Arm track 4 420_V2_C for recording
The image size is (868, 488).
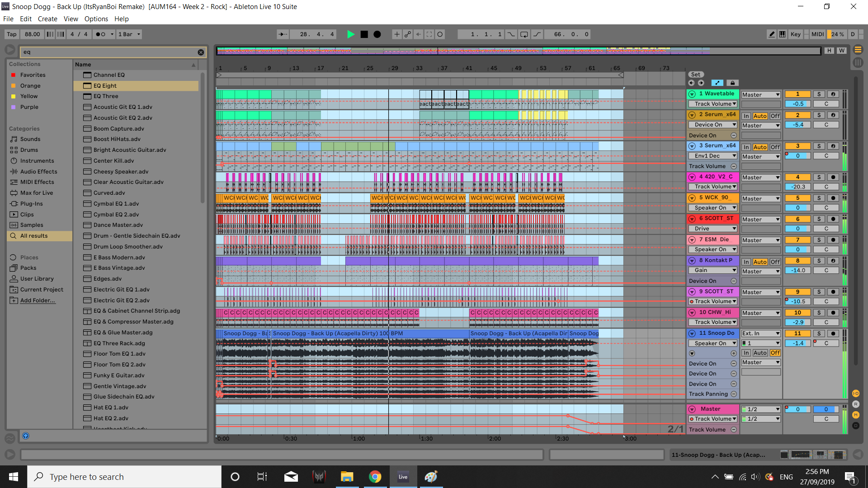pos(833,177)
